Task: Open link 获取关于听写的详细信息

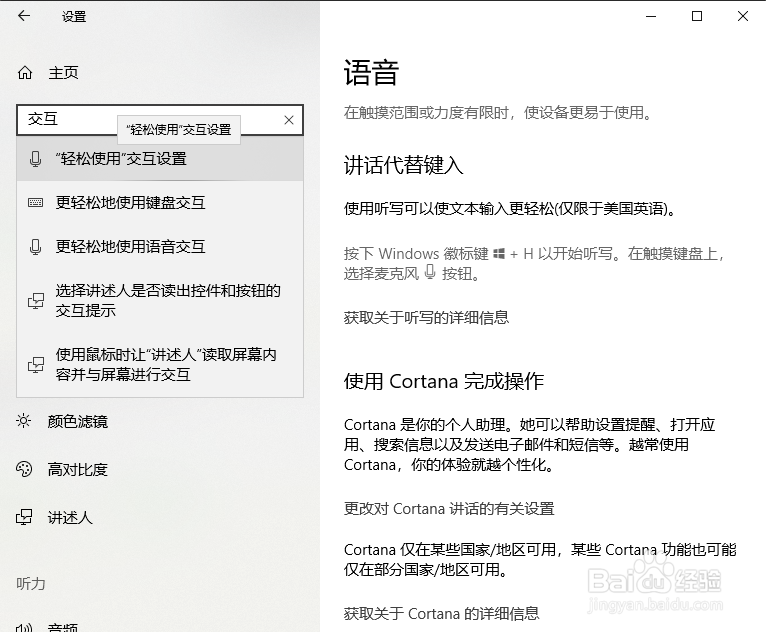Action: pos(426,318)
